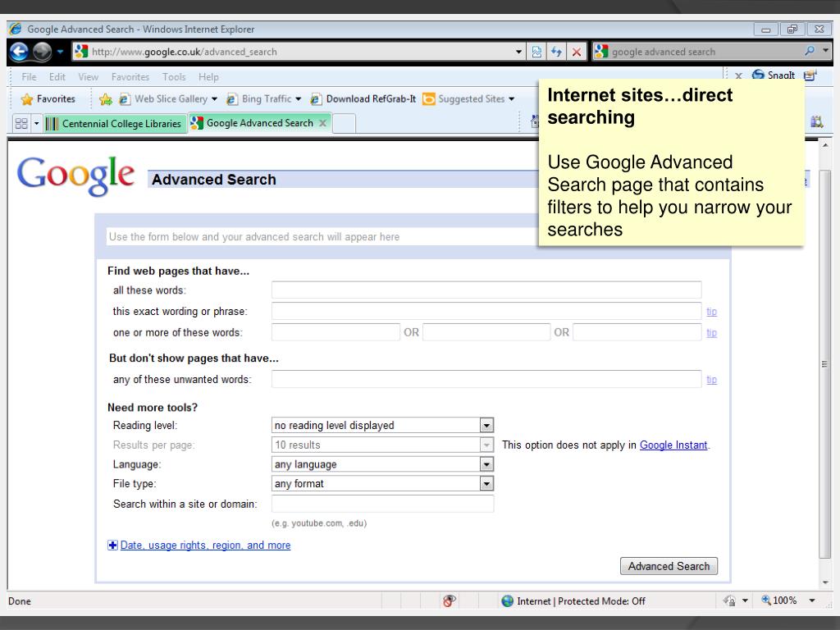Image resolution: width=840 pixels, height=630 pixels.
Task: Click the scrollbar down arrow
Action: 825,582
